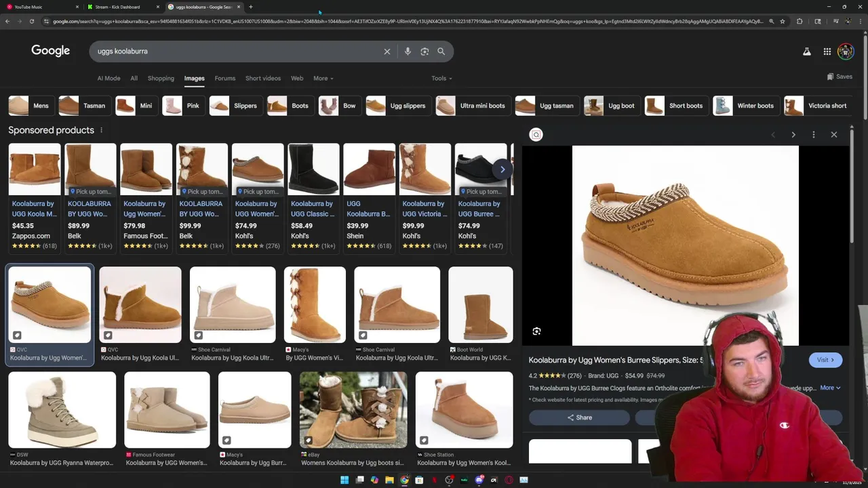Screen dimensions: 868x488
Task: Submit search with the magnifier icon
Action: pyautogui.click(x=441, y=52)
